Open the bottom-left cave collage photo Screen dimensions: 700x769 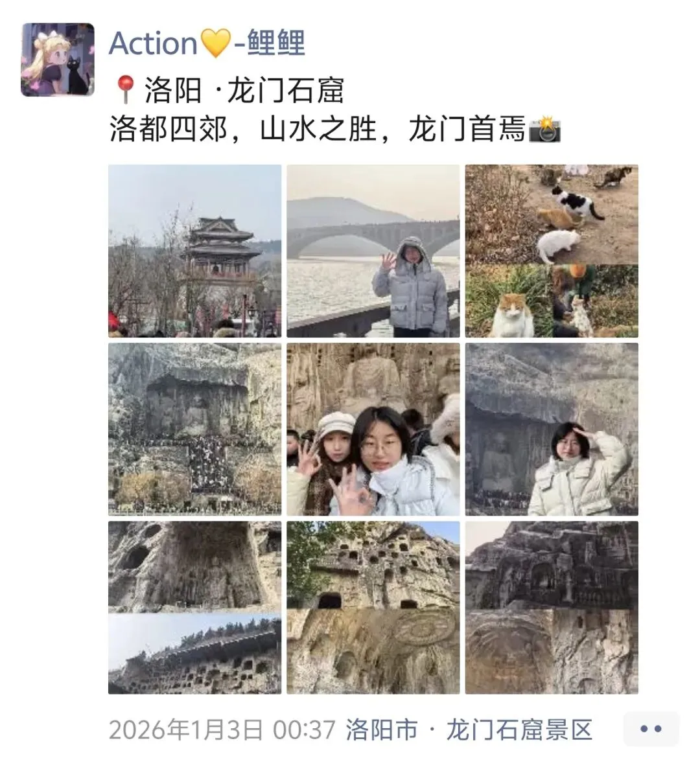pyautogui.click(x=194, y=608)
